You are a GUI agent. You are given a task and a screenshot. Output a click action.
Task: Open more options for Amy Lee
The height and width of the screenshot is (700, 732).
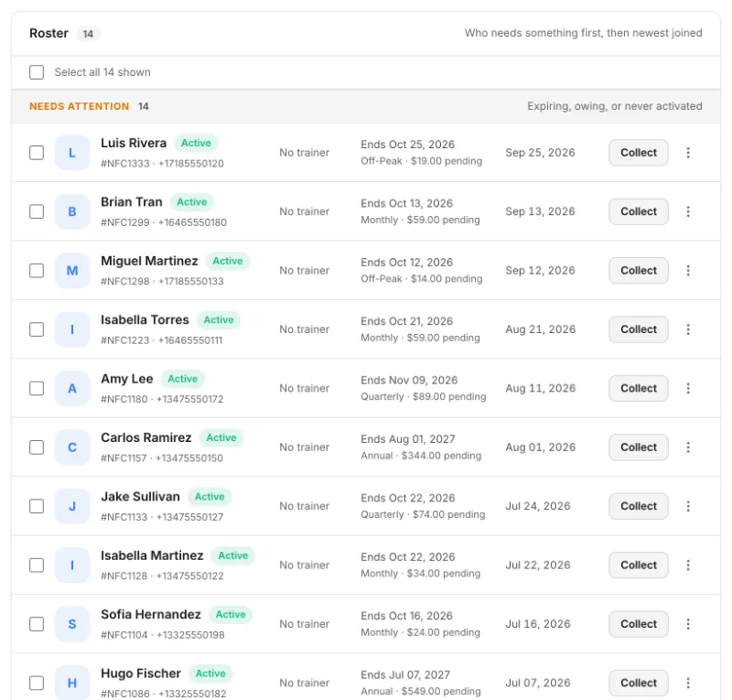pyautogui.click(x=688, y=388)
